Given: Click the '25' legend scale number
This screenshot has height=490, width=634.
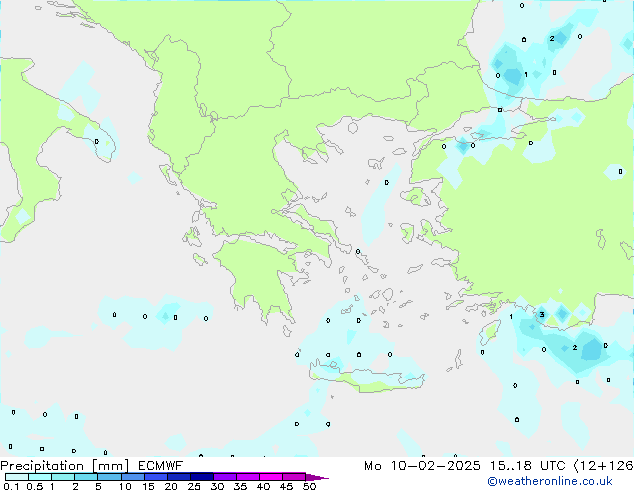Looking at the screenshot, I should pos(194,486).
